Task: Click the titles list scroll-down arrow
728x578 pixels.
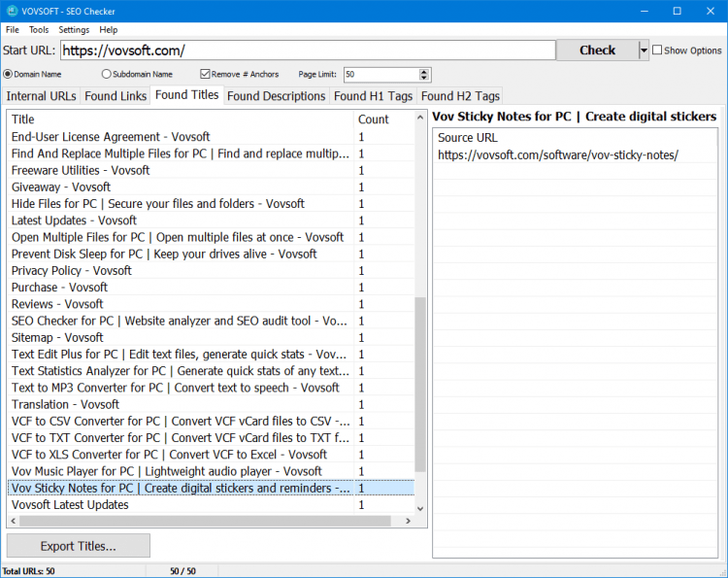Action: click(x=420, y=509)
